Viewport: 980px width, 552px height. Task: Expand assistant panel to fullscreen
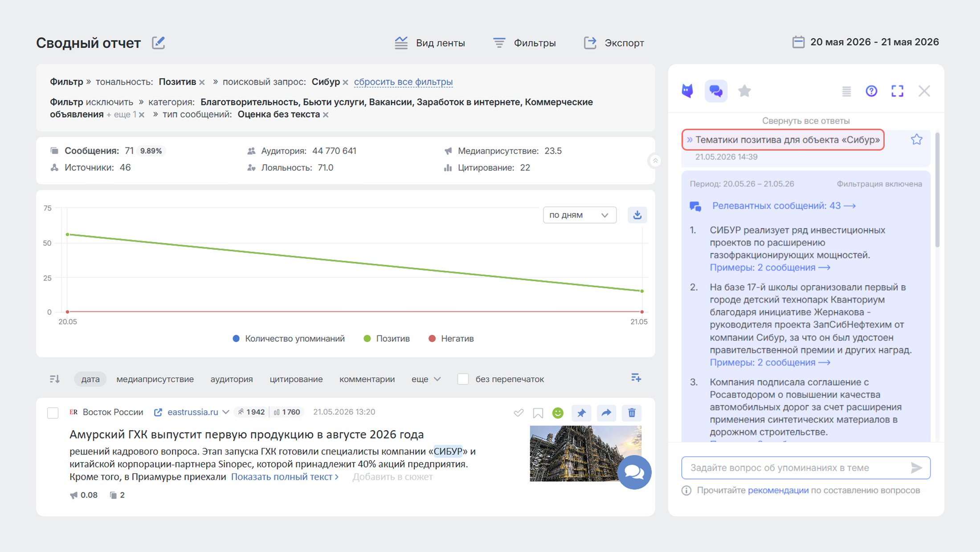pos(897,91)
